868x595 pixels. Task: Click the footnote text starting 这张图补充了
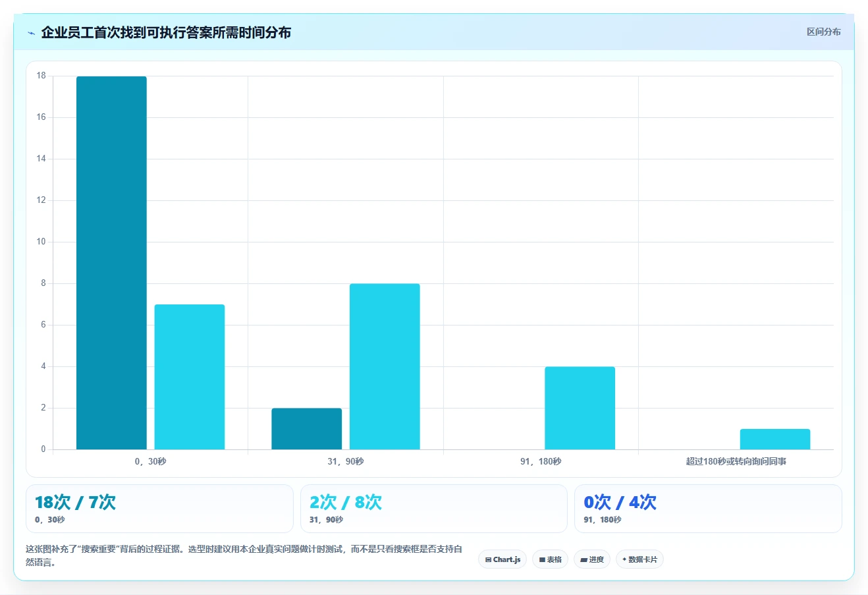(244, 555)
